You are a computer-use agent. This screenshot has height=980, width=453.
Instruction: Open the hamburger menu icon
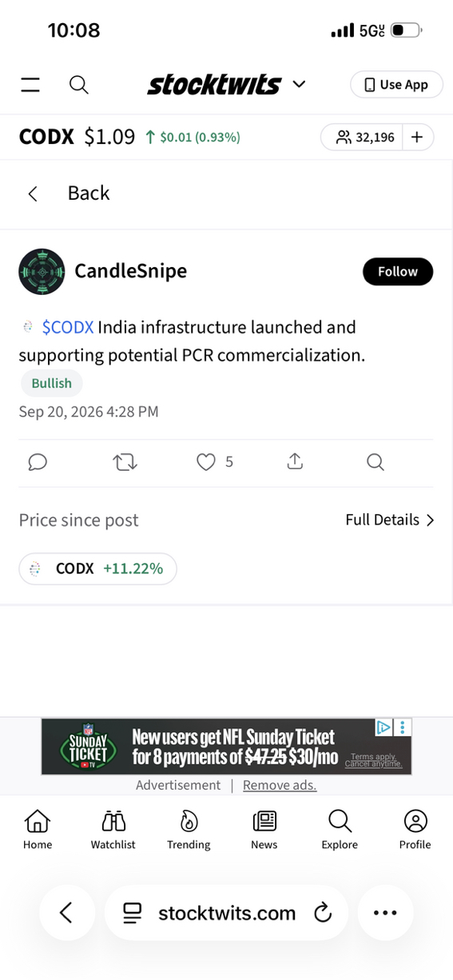click(30, 85)
